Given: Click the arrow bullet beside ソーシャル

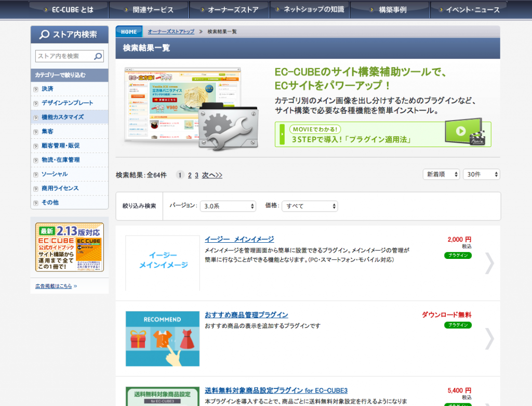Looking at the screenshot, I should point(36,175).
